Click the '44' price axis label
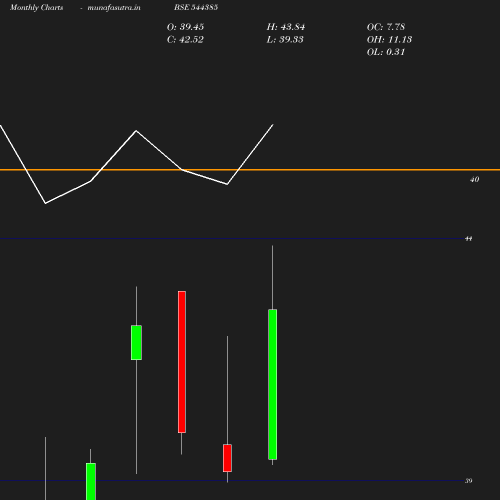The width and height of the screenshot is (500, 500). 468,239
